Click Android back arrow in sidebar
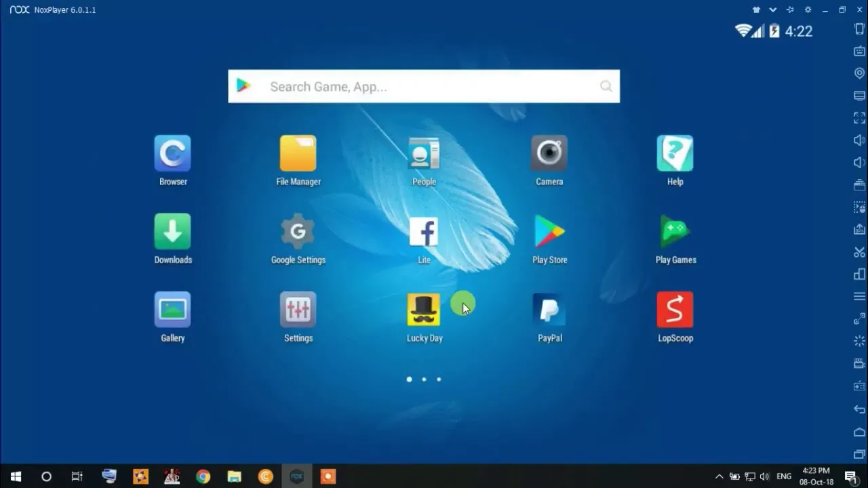 [859, 409]
